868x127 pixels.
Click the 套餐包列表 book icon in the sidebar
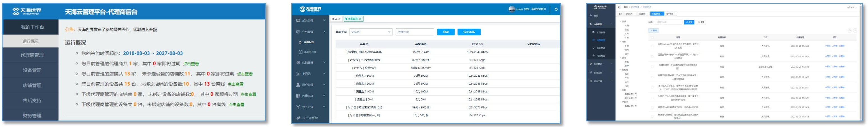[x=300, y=52]
